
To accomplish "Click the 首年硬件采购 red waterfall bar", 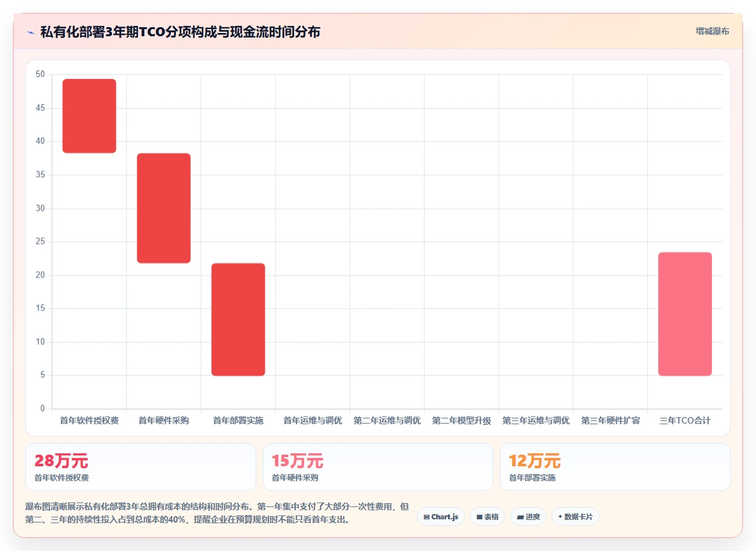I will tap(164, 208).
